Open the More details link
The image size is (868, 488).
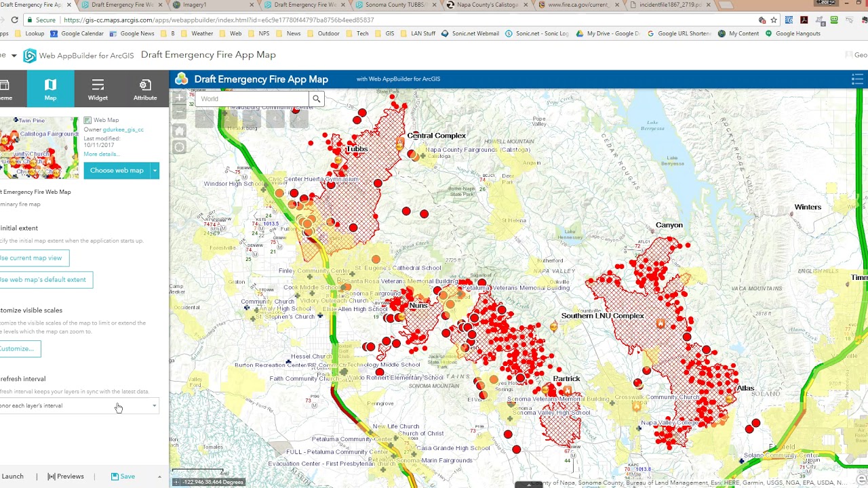[100, 154]
